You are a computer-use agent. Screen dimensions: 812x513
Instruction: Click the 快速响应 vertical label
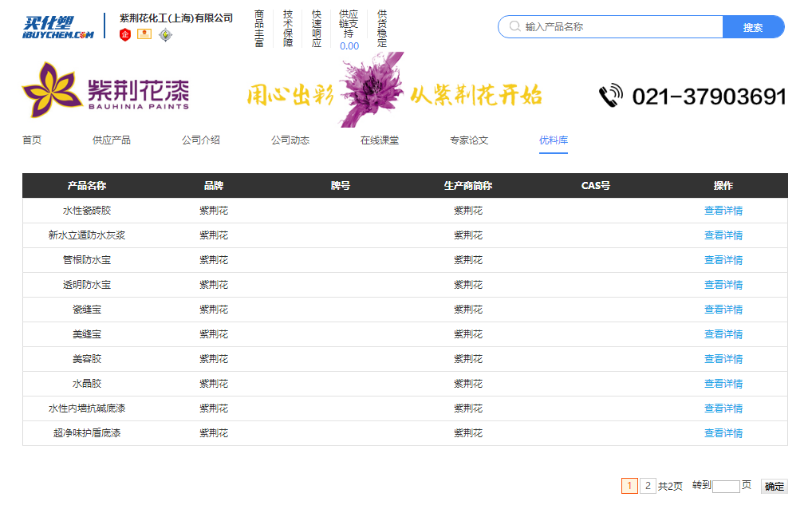317,29
